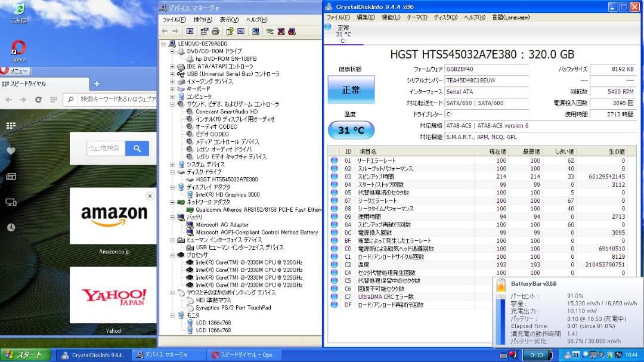Select Intel(R) HD Graphics 3000 adapter
644x362 pixels.
228,195
